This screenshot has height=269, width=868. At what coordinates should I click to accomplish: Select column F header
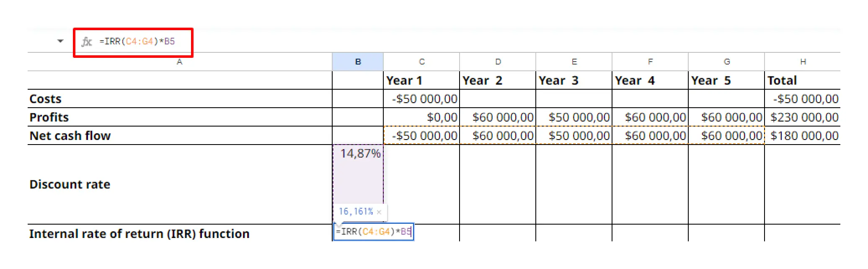650,62
